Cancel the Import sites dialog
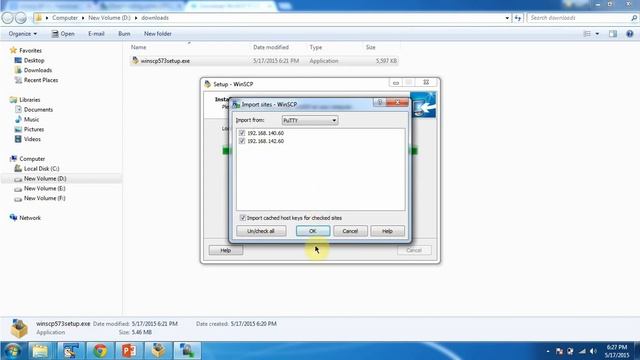Screen dimensions: 640x360 (x=350, y=231)
